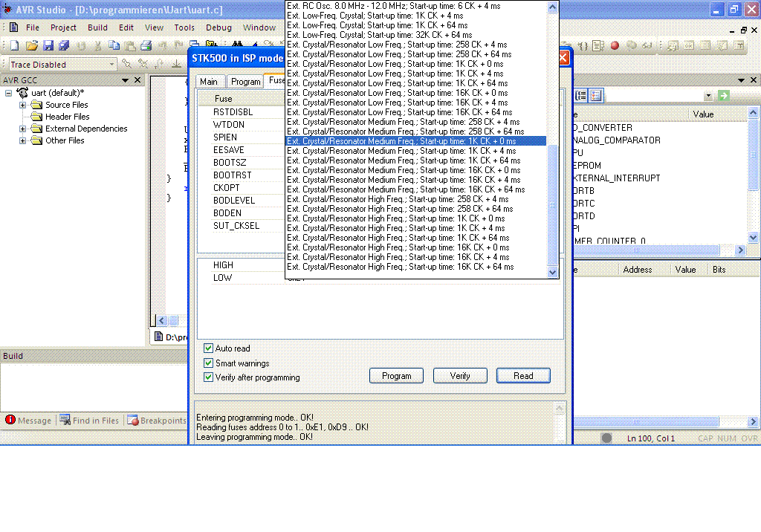Click the Program button
The width and height of the screenshot is (761, 532).
pos(397,376)
